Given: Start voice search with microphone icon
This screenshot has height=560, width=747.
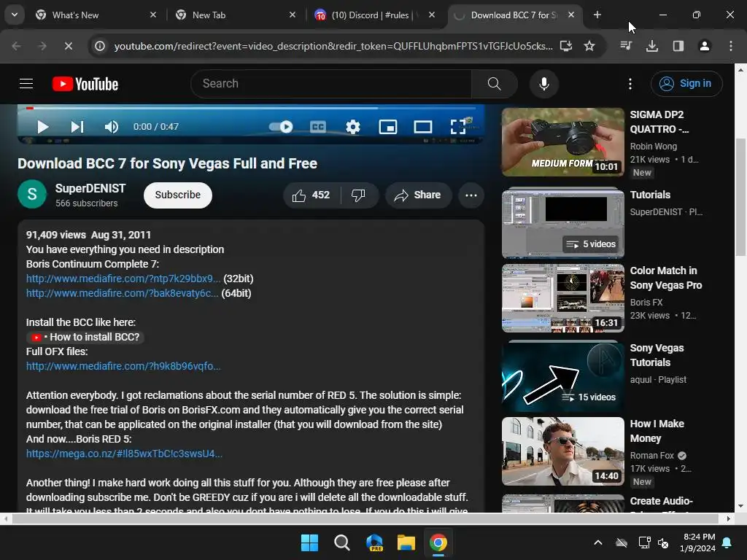Looking at the screenshot, I should tap(543, 84).
